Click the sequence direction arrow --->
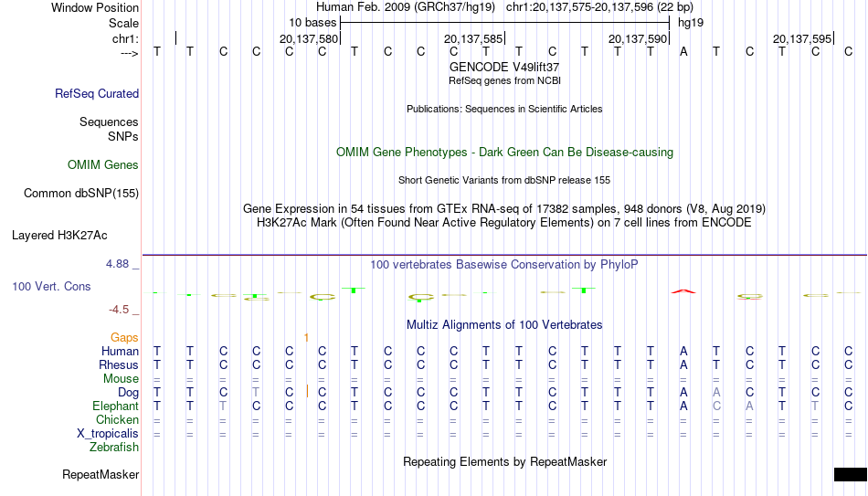This screenshot has height=496, width=868. tap(129, 53)
